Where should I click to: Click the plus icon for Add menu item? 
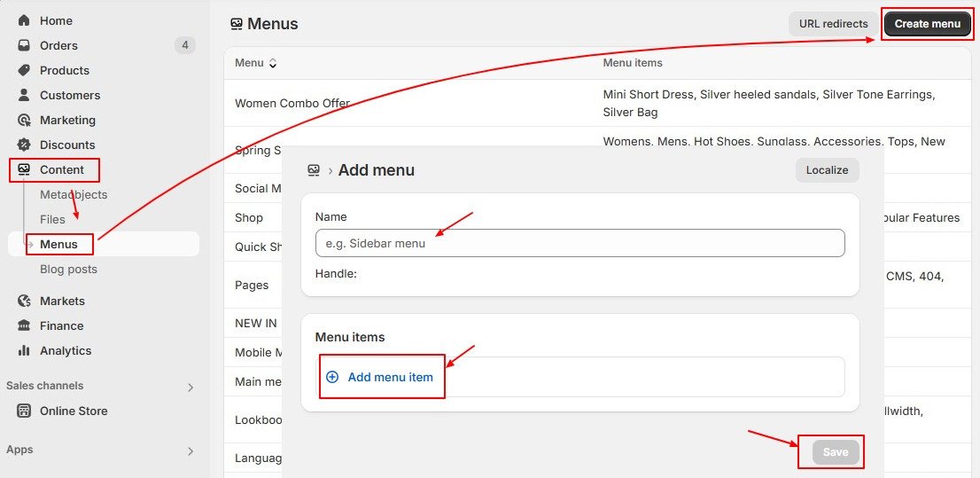[x=332, y=377]
